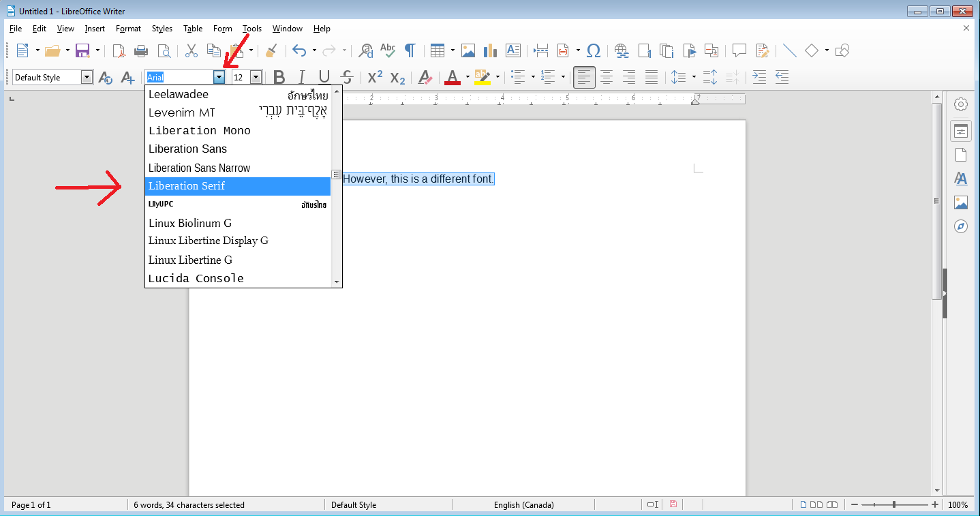Toggle Subscript
980x516 pixels.
[398, 77]
